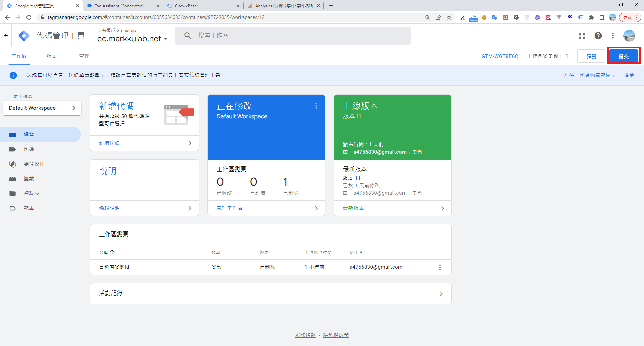Bookmark this page with the star icon
Screen dimensions: 644x346
[449, 17]
